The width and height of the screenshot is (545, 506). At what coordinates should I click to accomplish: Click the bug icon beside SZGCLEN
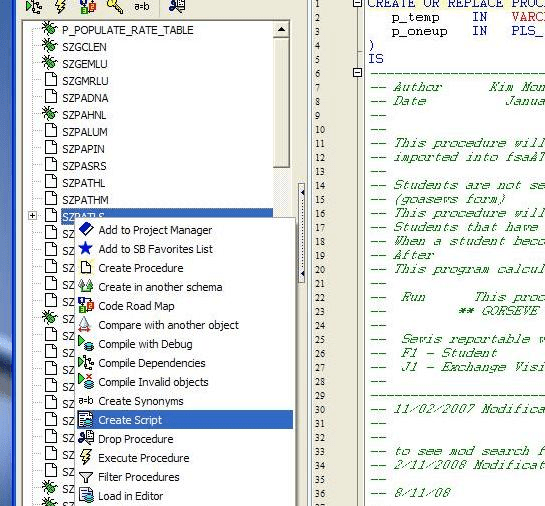(49, 46)
